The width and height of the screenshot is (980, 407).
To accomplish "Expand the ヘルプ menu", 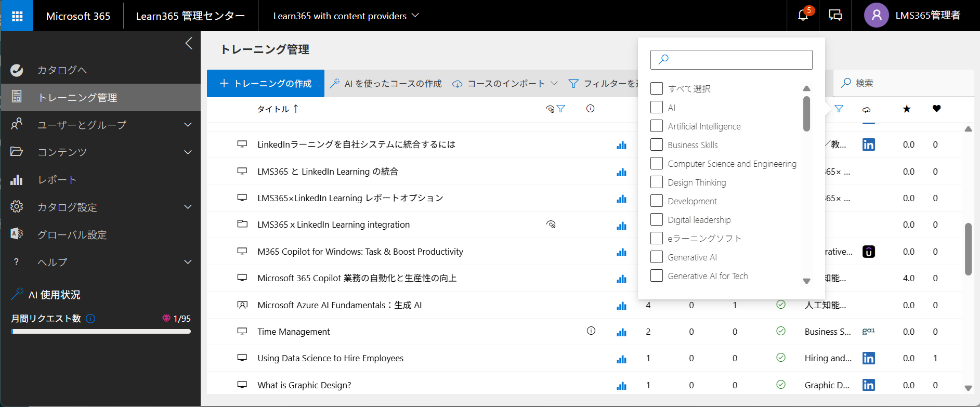I will [188, 262].
